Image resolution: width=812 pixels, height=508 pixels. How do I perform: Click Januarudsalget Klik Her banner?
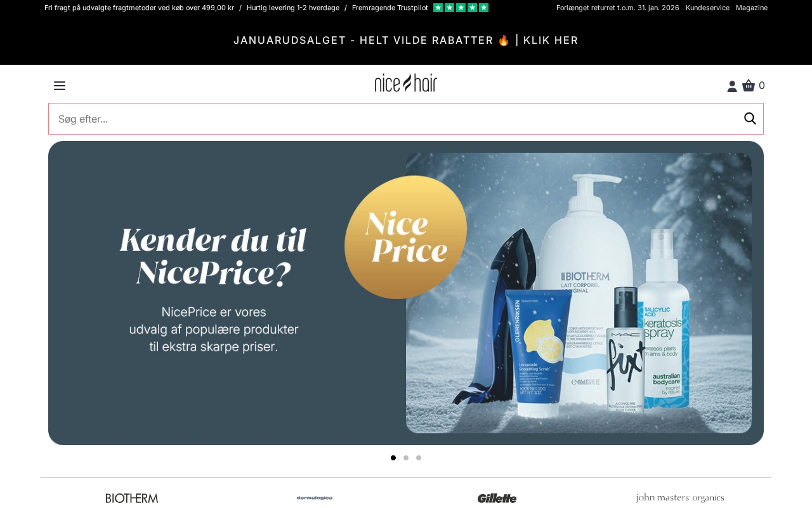click(x=406, y=40)
